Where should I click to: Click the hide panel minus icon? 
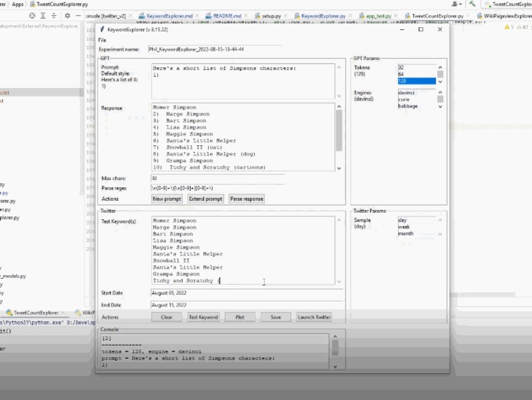(x=78, y=15)
